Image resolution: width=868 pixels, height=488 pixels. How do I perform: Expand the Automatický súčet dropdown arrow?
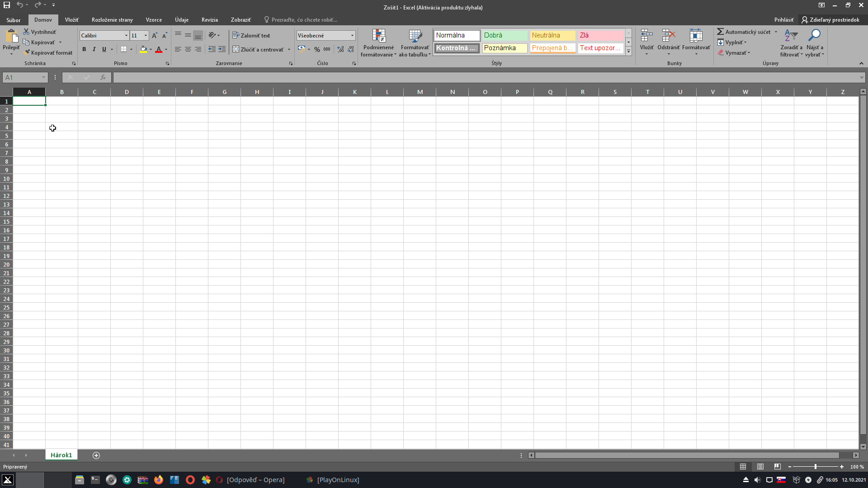point(776,32)
